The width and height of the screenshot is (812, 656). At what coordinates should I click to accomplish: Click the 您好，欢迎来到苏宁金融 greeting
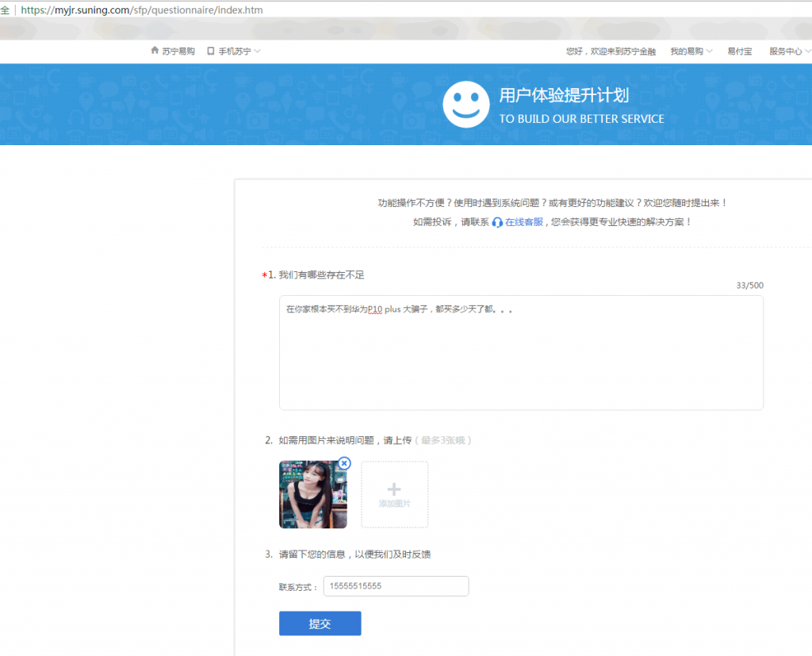coord(611,52)
